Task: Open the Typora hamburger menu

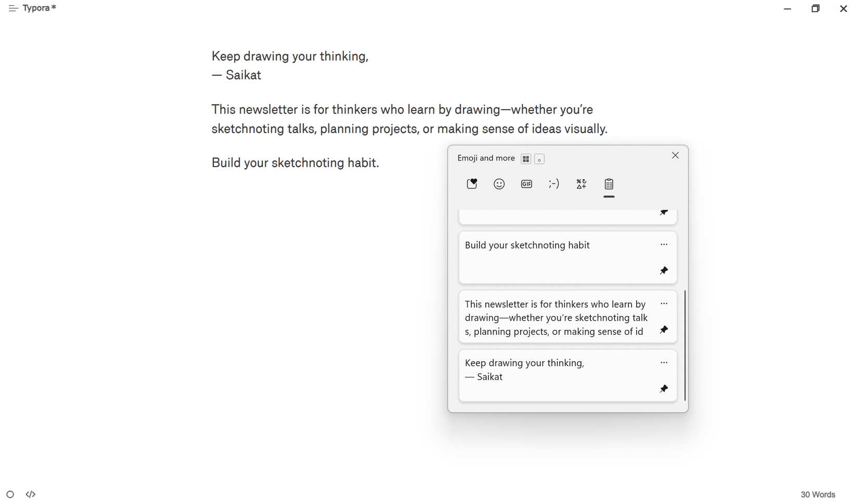Action: click(x=13, y=8)
